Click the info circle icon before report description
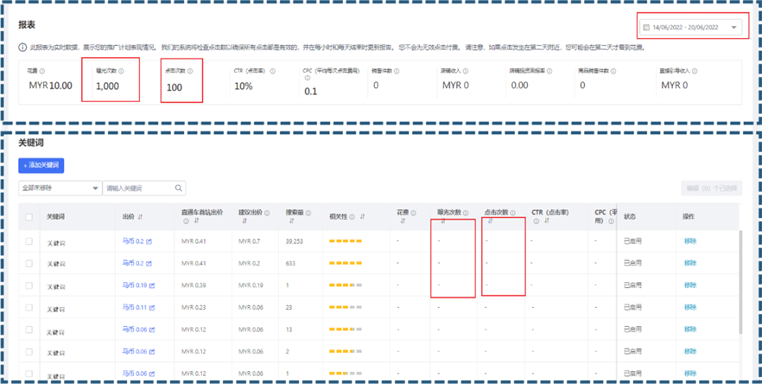The image size is (762, 384). [22, 48]
